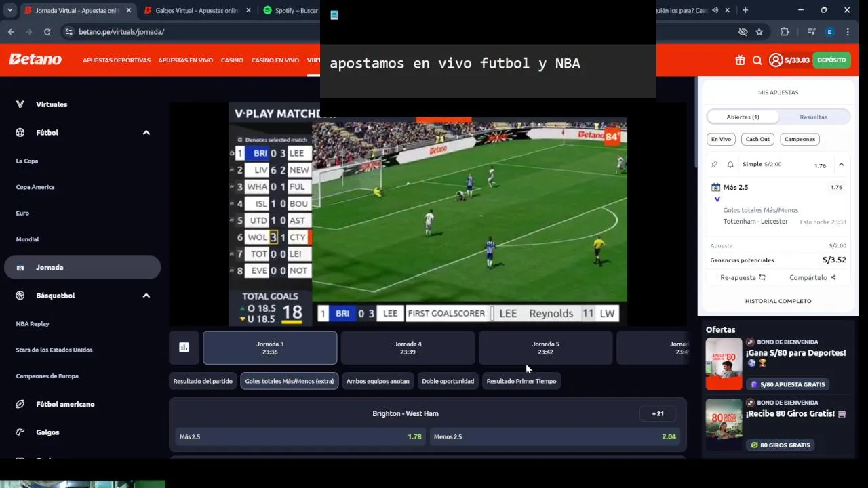Click the green DEPÓSITO button
This screenshot has width=868, height=488.
pyautogui.click(x=831, y=60)
